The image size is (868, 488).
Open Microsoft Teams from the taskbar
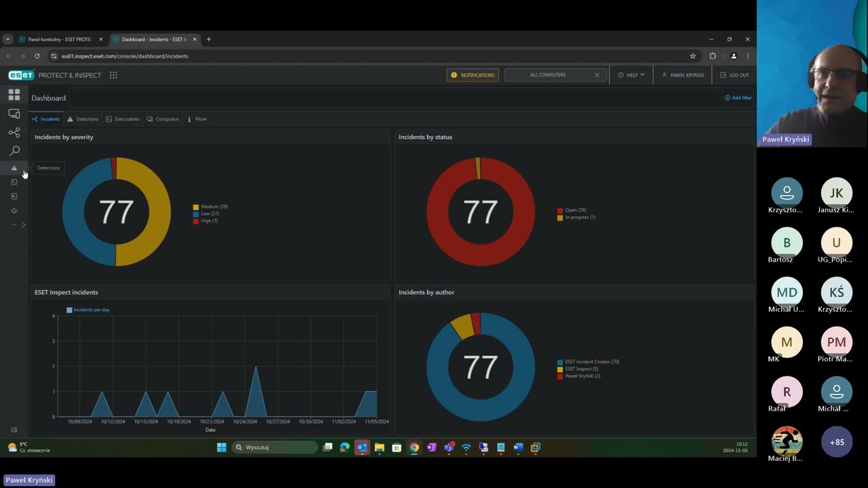coord(448,447)
